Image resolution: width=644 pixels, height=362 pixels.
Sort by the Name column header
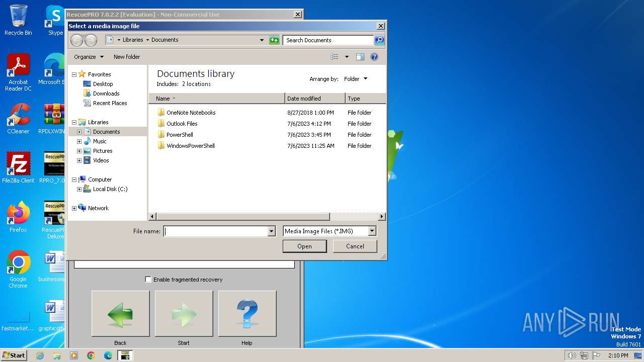(x=217, y=99)
